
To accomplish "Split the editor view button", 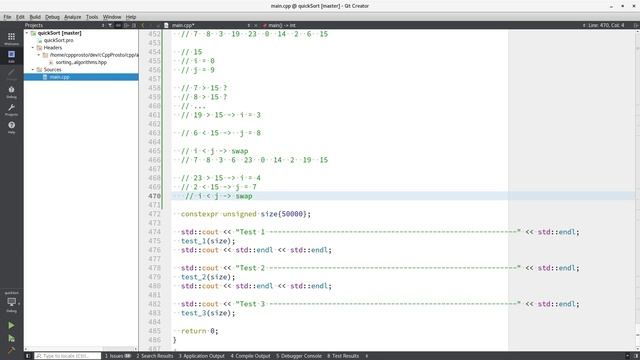I will pyautogui.click(x=636, y=25).
